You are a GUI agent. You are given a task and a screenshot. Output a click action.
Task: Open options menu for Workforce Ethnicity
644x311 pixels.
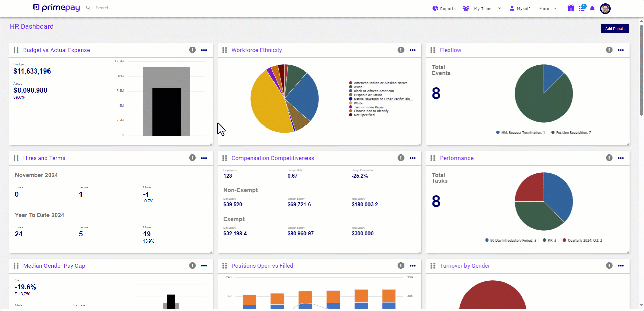tap(413, 50)
